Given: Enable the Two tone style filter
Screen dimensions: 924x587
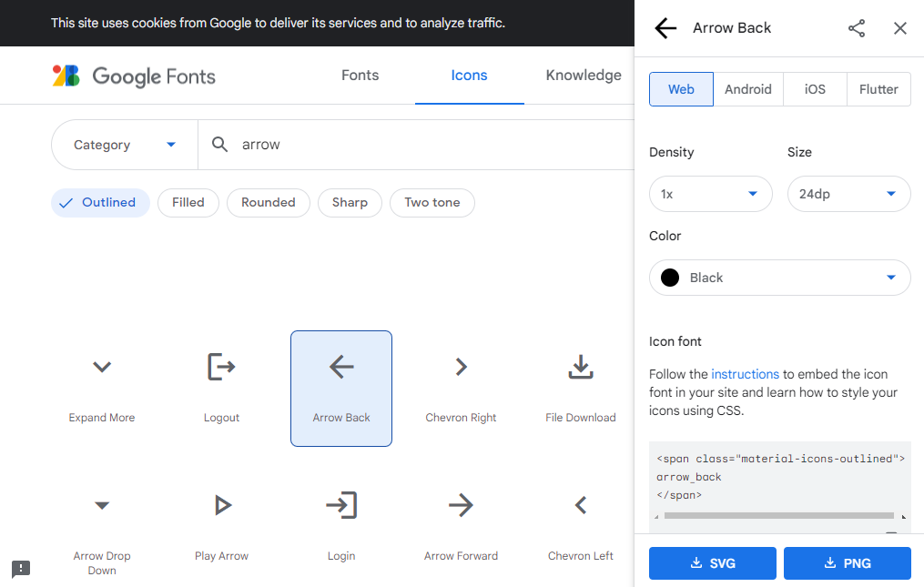Looking at the screenshot, I should coord(432,202).
